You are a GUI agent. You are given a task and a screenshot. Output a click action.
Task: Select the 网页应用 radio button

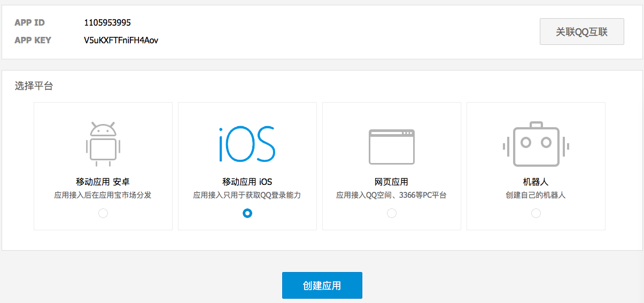tap(392, 213)
